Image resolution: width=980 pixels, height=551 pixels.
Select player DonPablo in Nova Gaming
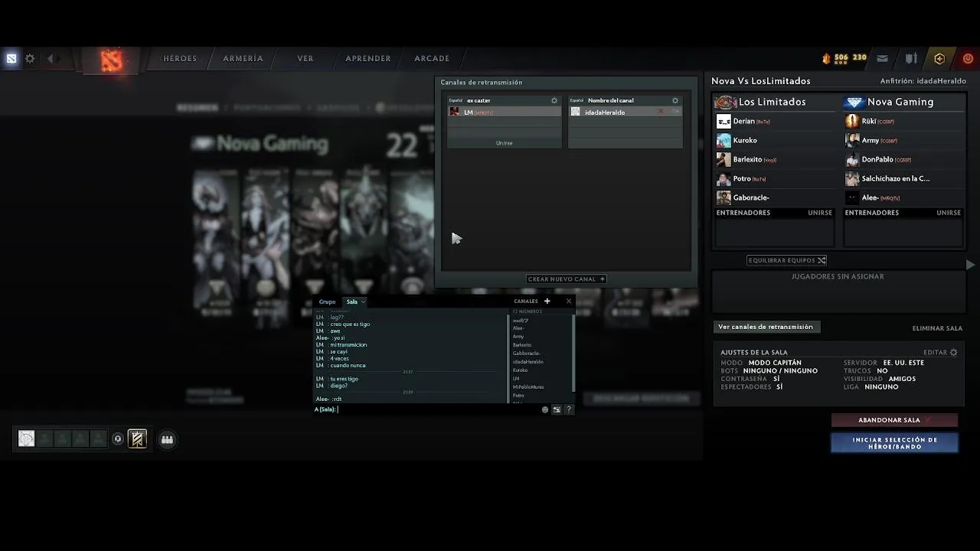[903, 159]
